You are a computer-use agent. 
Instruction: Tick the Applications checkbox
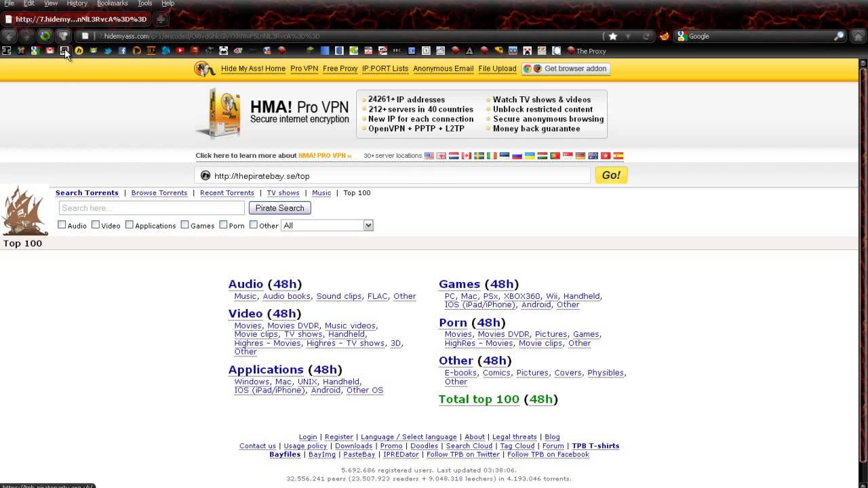129,225
